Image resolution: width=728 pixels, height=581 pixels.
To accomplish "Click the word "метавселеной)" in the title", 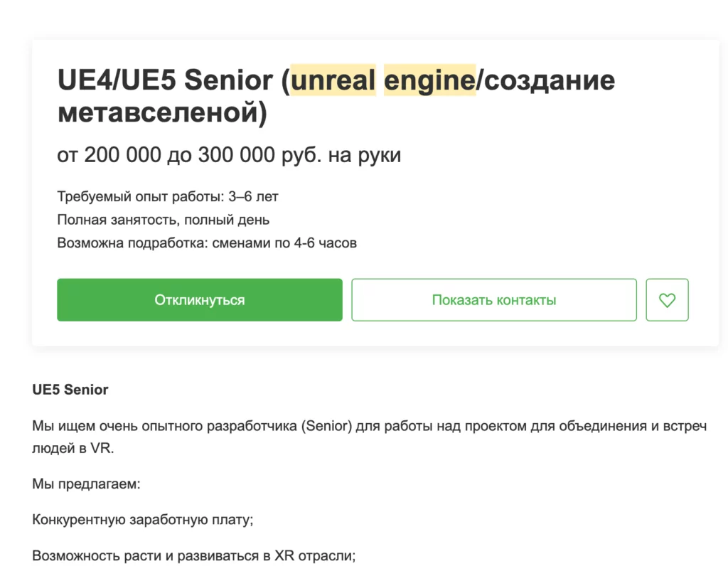I will pos(162,113).
